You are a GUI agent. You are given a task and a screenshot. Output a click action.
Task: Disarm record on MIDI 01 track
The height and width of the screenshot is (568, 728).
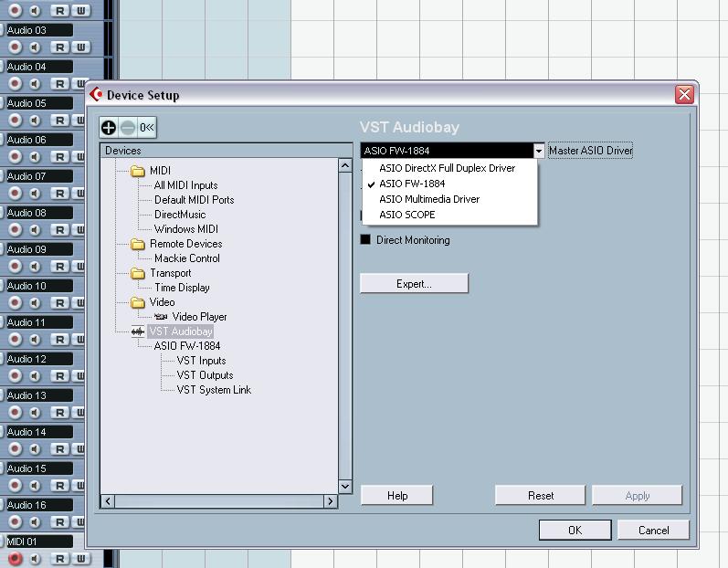click(x=15, y=559)
